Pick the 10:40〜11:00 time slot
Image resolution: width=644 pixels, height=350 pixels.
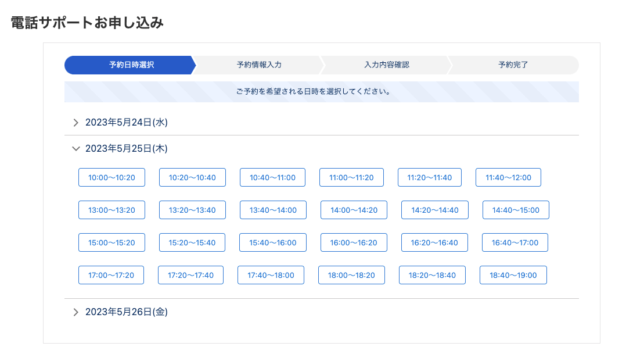coord(273,178)
